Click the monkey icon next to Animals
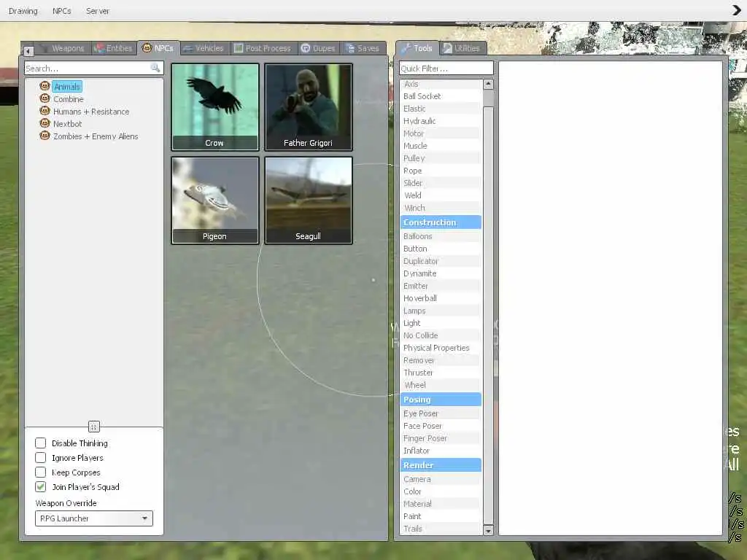 (x=44, y=86)
